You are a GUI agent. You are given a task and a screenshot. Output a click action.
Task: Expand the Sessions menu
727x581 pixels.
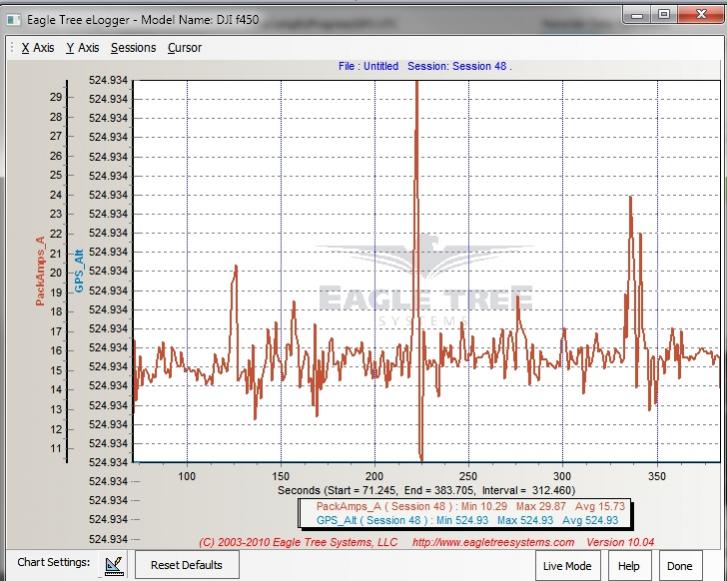click(133, 47)
